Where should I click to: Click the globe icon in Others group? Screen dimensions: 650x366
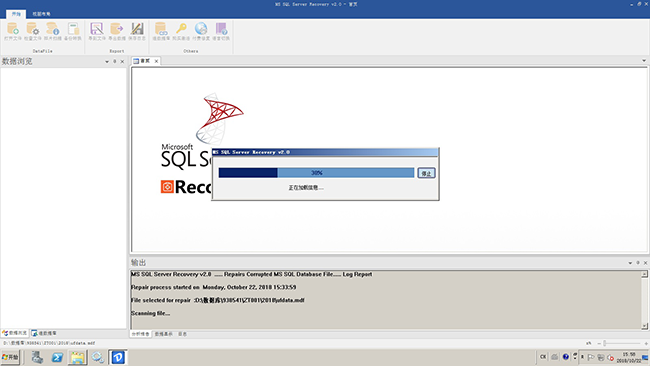[201, 29]
